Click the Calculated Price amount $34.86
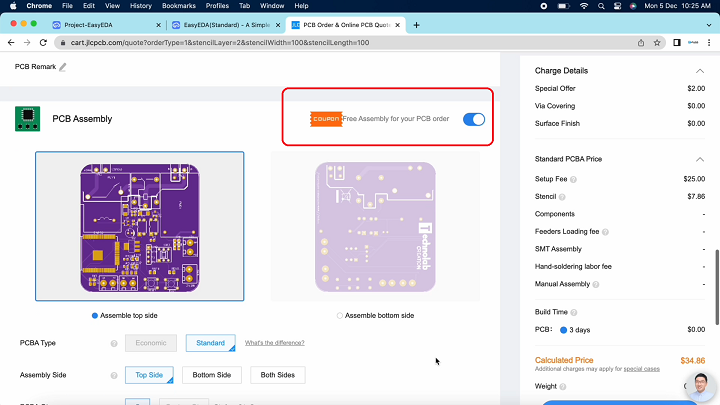Image resolution: width=720 pixels, height=405 pixels. point(692,360)
